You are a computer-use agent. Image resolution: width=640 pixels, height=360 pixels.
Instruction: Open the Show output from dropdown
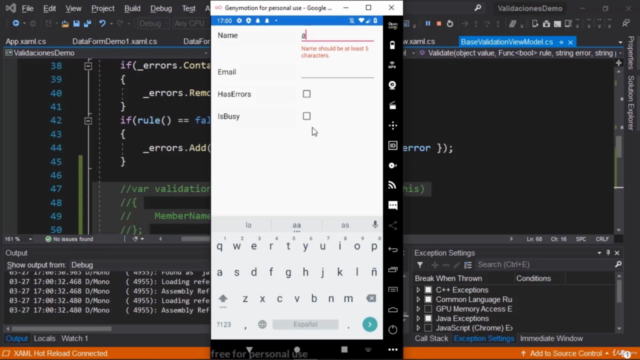click(139, 265)
